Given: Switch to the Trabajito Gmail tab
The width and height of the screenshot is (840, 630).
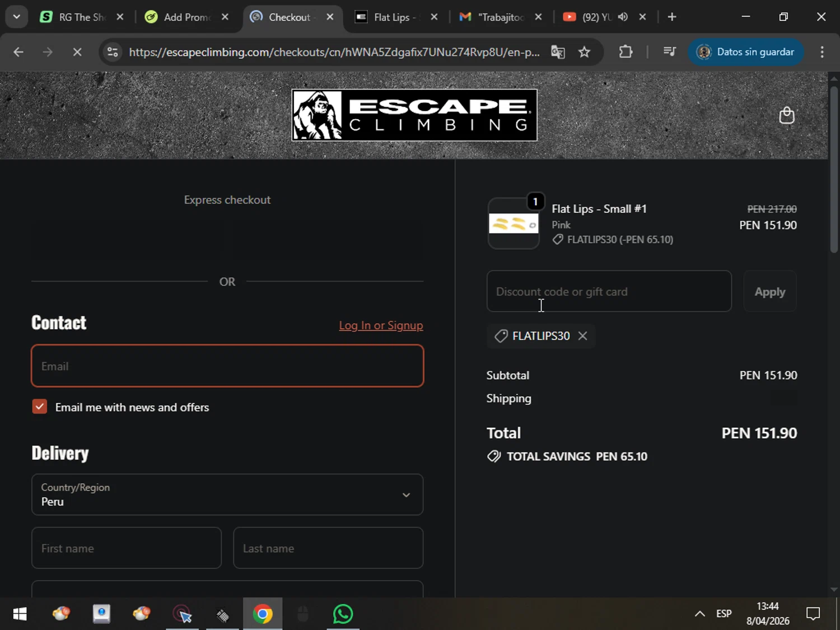Looking at the screenshot, I should (501, 17).
